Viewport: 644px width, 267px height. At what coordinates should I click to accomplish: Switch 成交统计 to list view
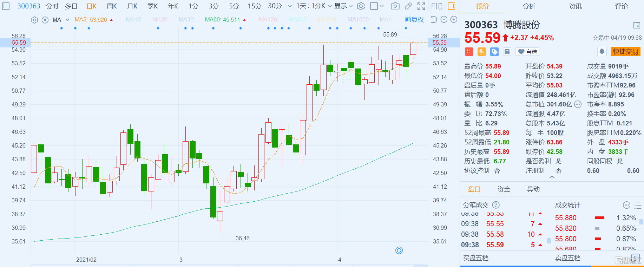pyautogui.click(x=638, y=205)
